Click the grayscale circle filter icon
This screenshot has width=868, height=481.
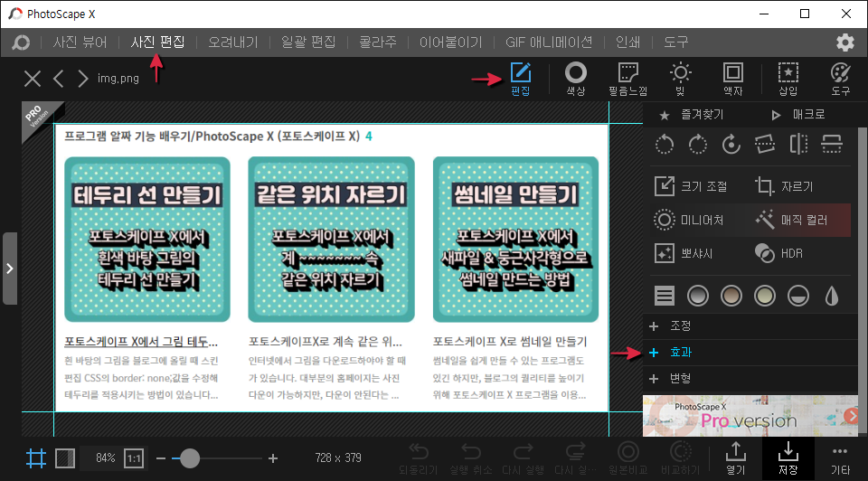click(697, 296)
